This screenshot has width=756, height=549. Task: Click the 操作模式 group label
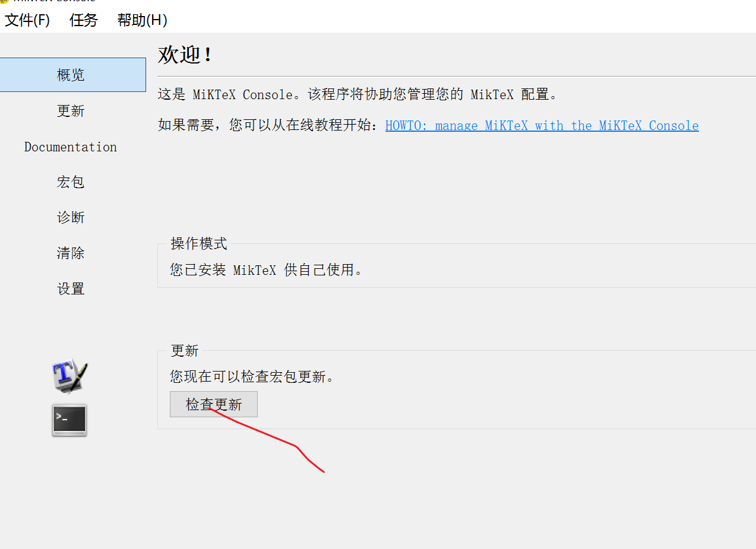(199, 244)
